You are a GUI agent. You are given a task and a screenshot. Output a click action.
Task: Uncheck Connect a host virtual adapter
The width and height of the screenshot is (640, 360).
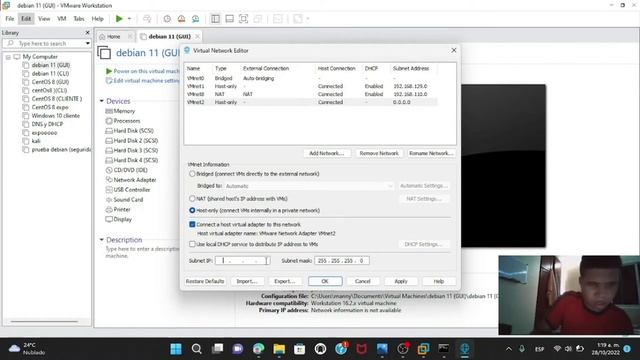click(x=192, y=224)
